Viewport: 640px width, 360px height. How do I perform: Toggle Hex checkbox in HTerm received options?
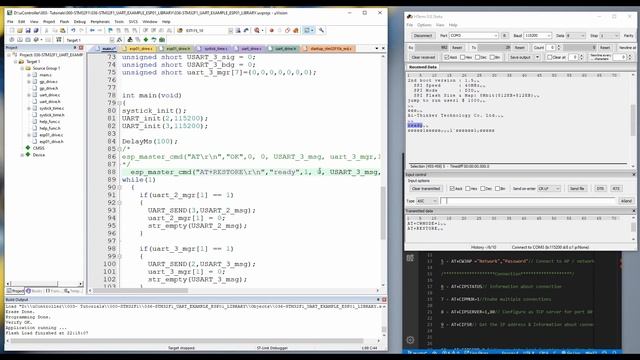point(462,57)
